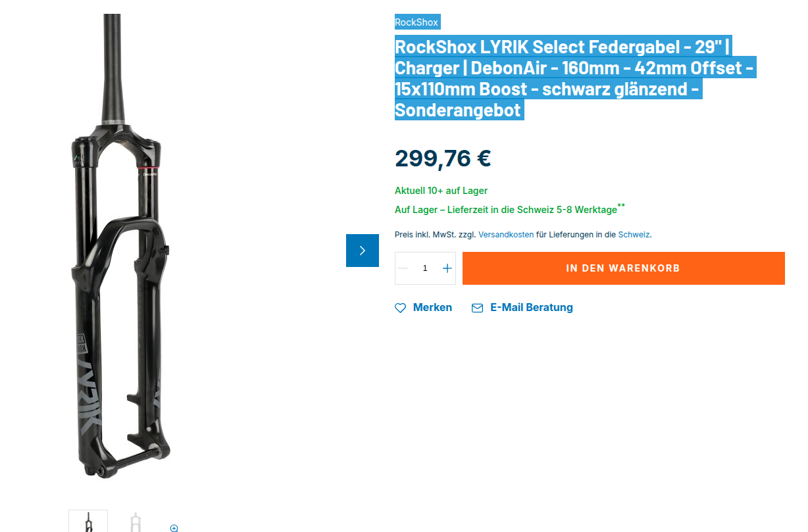Screen dimensions: 808x532
Task: Decrease quantity with the minus icon
Action: [403, 268]
